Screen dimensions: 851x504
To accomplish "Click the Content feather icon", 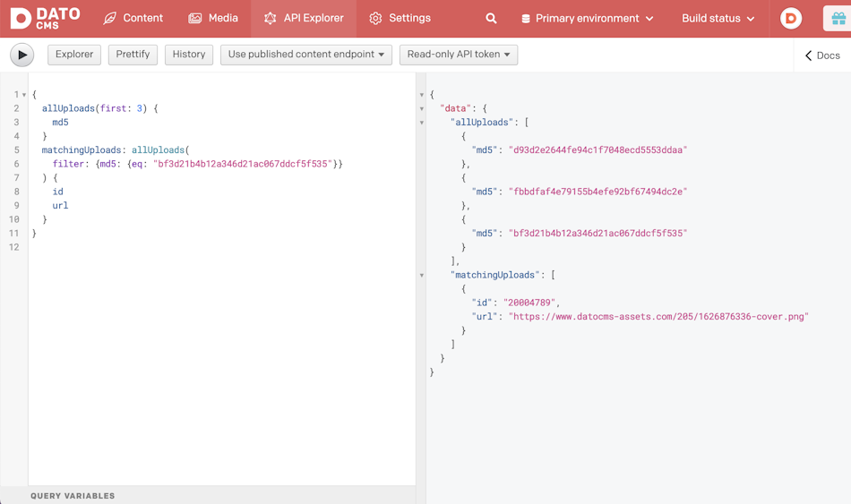I will point(109,19).
